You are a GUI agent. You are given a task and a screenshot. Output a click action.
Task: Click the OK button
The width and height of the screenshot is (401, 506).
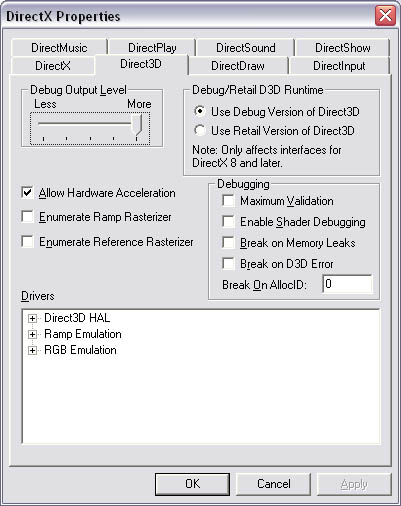[x=192, y=484]
